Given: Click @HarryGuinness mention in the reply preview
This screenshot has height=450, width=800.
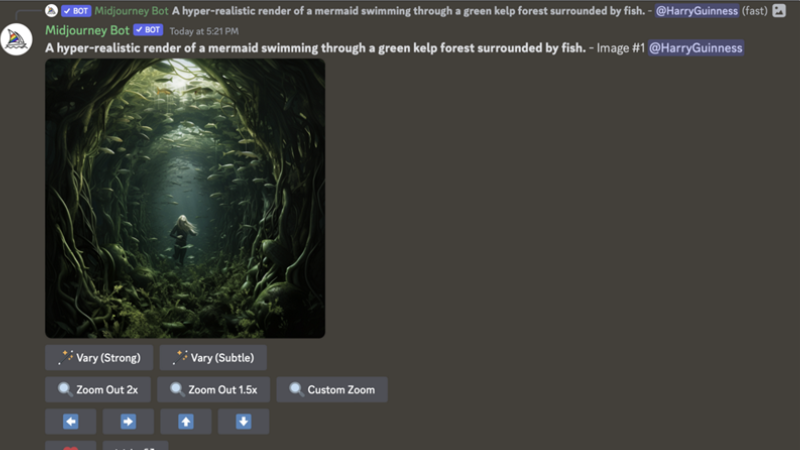Looking at the screenshot, I should (696, 11).
